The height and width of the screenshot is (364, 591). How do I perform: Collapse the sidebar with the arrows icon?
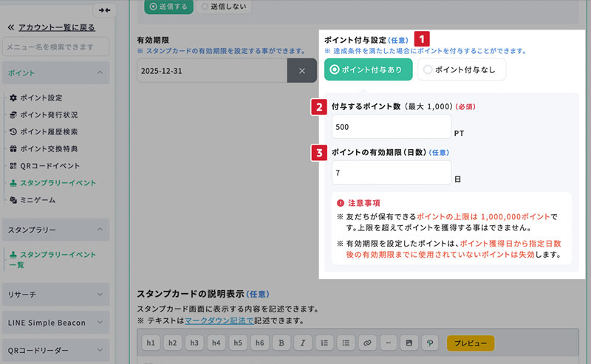pos(104,10)
